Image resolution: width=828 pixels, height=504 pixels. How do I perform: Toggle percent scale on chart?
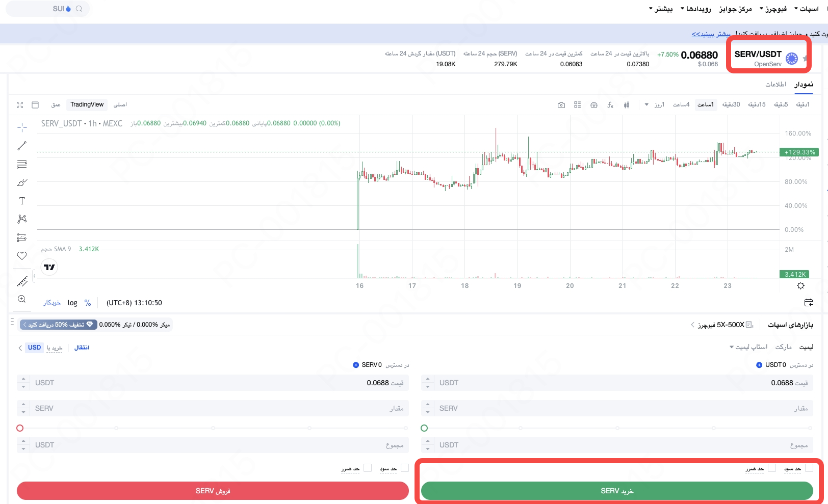coord(88,303)
